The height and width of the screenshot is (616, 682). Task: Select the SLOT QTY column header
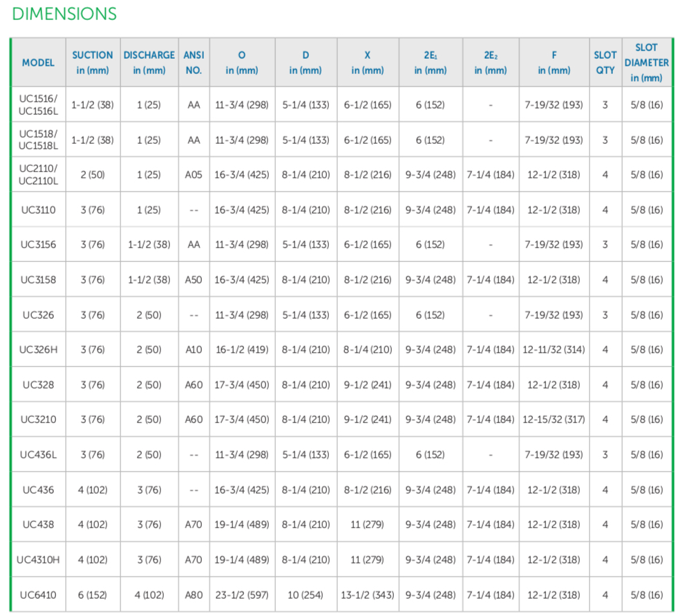point(605,62)
